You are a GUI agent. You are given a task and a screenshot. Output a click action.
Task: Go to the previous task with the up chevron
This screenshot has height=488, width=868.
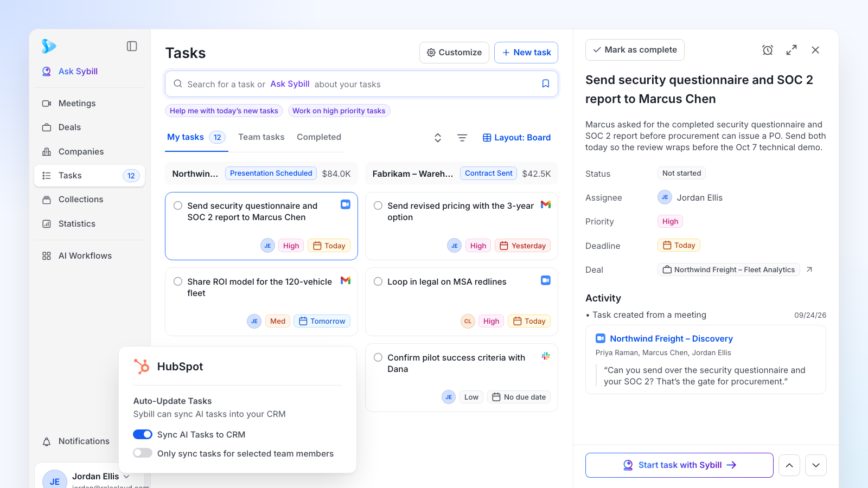[789, 465]
